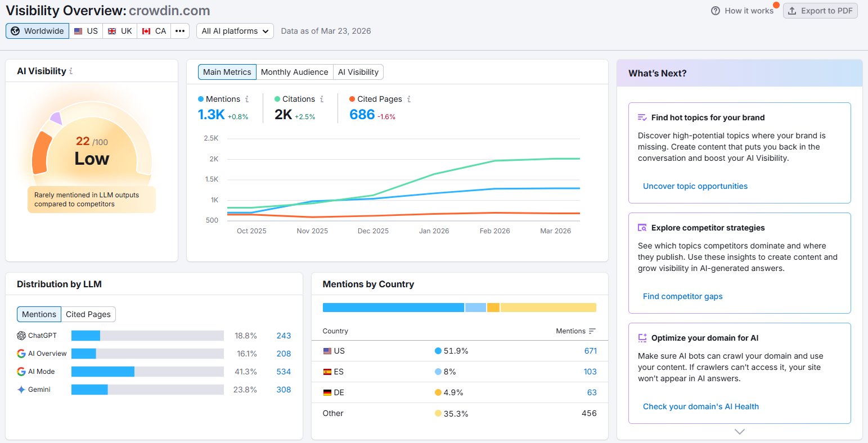Screen dimensions: 868x443
Task: Open the ellipsis menu for more countries
Action: (179, 31)
